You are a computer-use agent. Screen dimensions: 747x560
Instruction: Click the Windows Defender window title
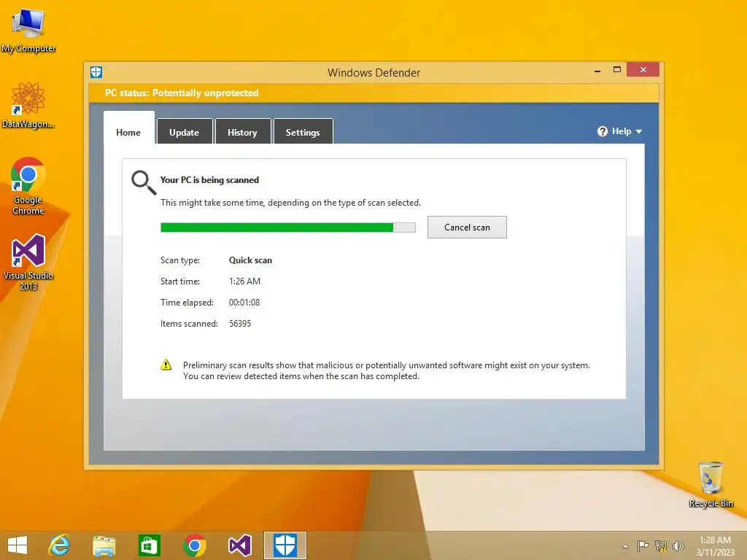(374, 72)
